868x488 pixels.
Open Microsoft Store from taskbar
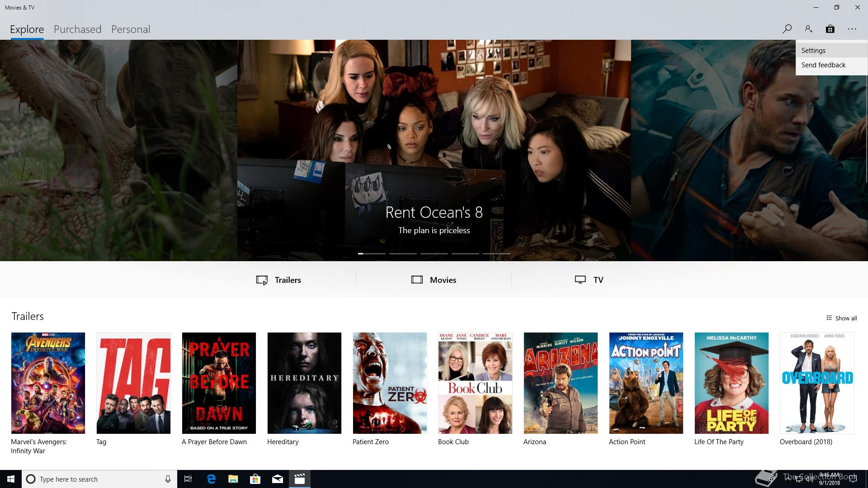255,479
